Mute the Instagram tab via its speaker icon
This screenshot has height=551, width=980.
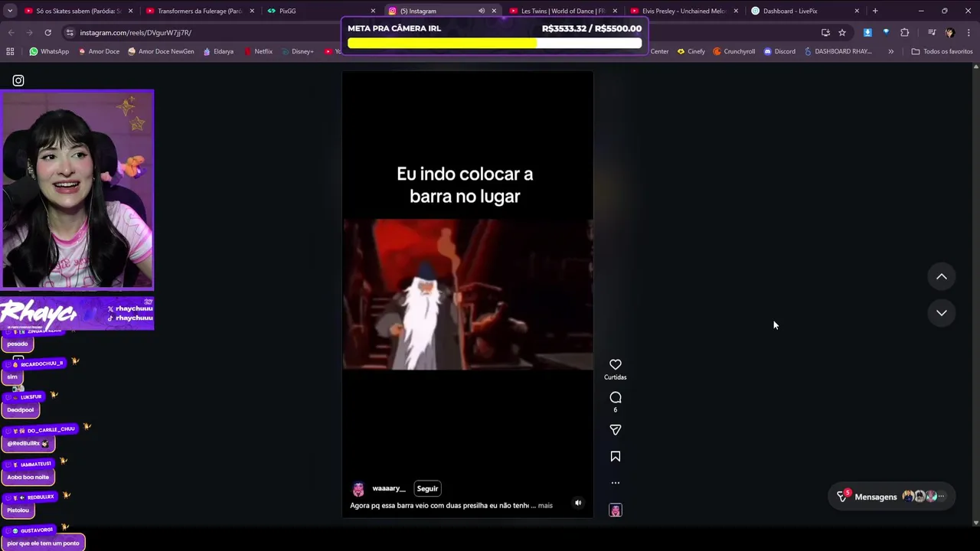pyautogui.click(x=482, y=11)
